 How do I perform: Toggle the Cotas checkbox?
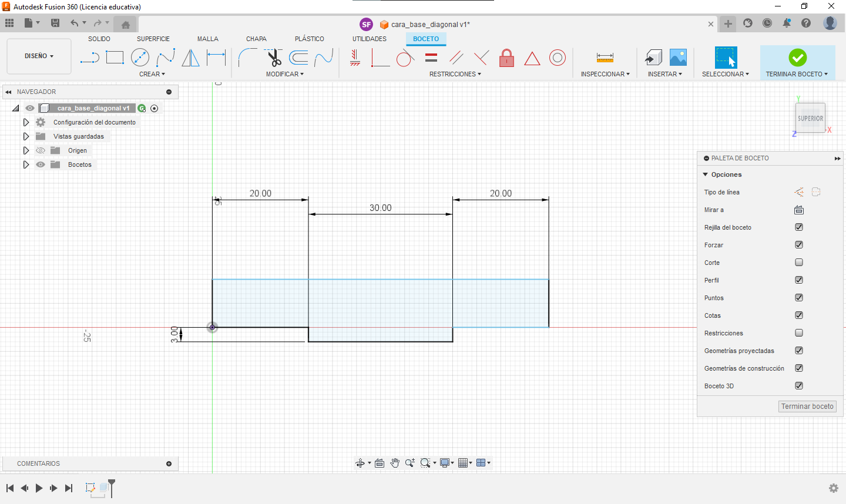click(799, 315)
